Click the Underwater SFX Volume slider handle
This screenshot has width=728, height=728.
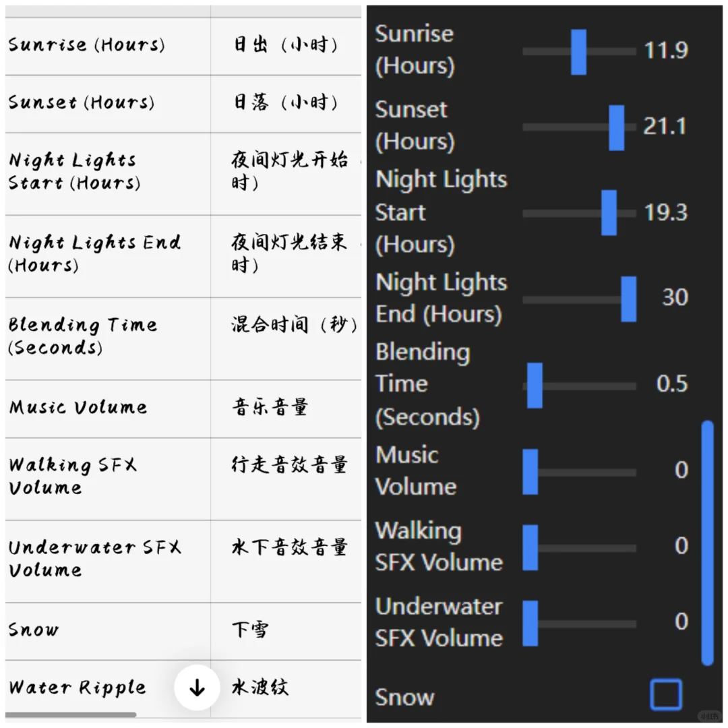[x=530, y=623]
